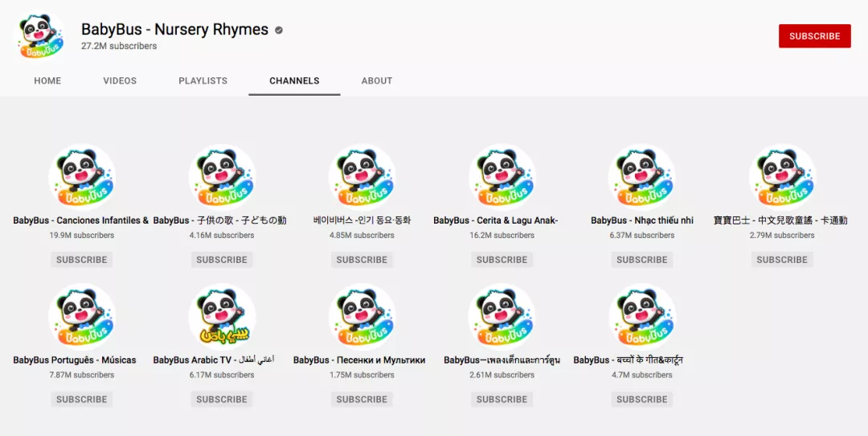
Task: Click the BabyBus - Cerita & Lagu Anak title
Action: pos(495,220)
